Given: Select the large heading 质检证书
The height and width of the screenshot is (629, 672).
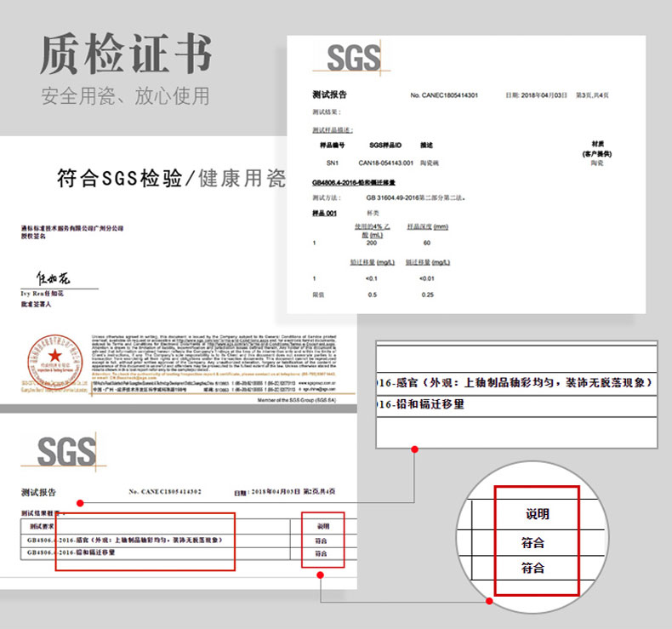Looking at the screenshot, I should 126,54.
